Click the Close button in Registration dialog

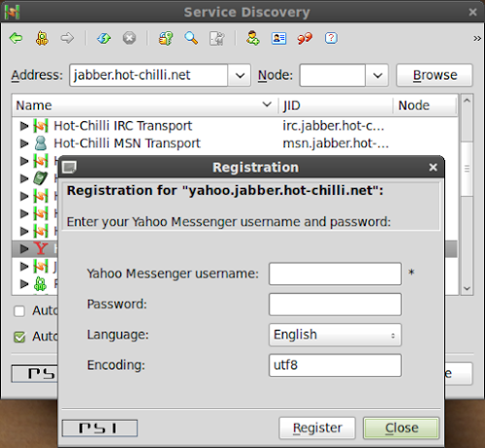(402, 428)
